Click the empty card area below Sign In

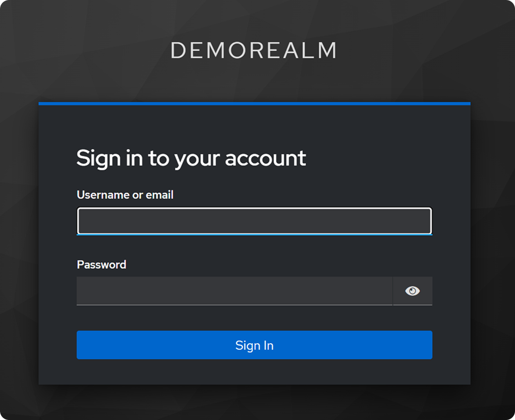[x=254, y=372]
